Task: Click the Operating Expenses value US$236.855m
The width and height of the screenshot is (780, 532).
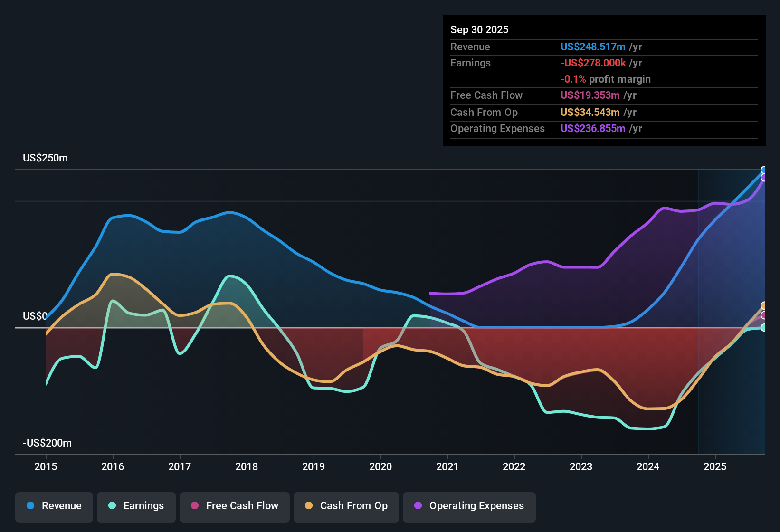Action: click(x=593, y=129)
